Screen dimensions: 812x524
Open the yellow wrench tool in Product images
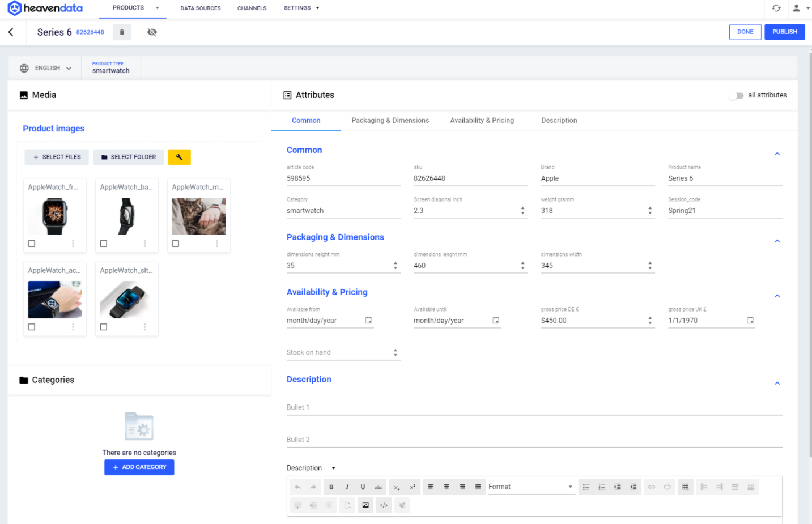point(179,157)
